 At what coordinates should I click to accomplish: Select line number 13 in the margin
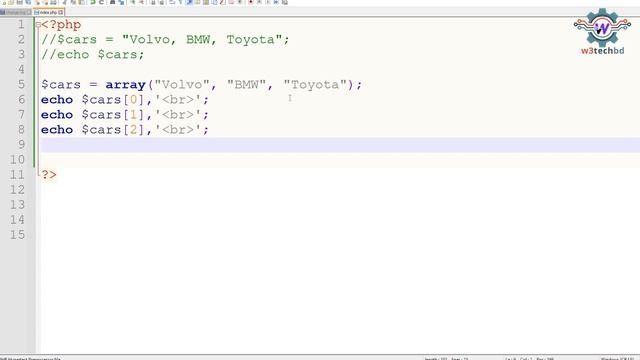17,204
